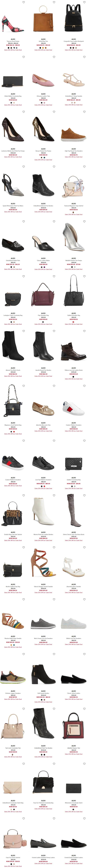
Task: Click heart icon above High-Top Round Toe Sneakers
Action: tap(84, 112)
